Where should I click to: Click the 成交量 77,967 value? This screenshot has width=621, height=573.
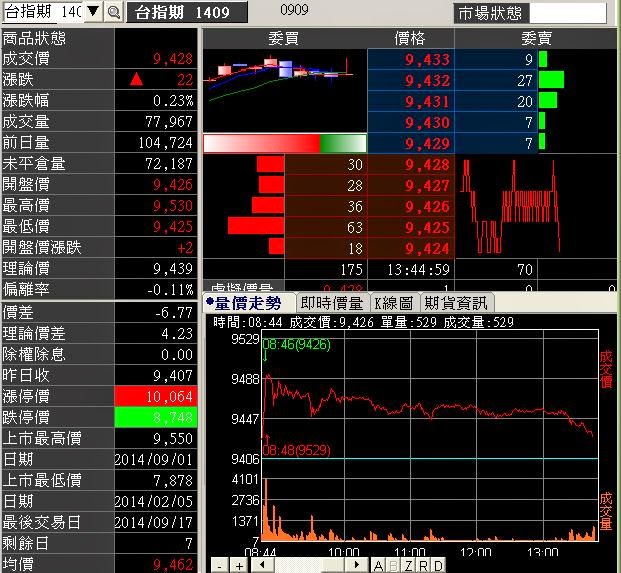169,122
